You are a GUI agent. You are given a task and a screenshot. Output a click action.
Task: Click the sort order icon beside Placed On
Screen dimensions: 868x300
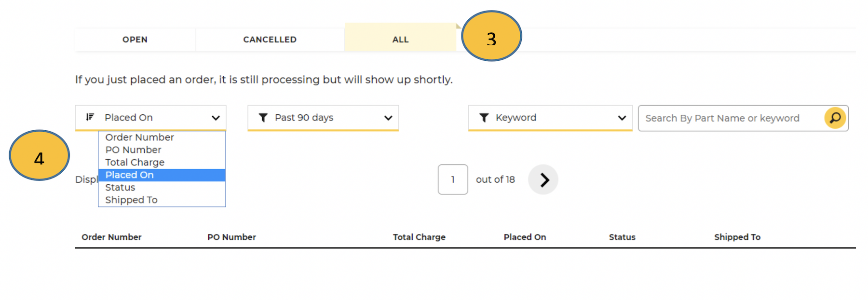click(x=89, y=117)
